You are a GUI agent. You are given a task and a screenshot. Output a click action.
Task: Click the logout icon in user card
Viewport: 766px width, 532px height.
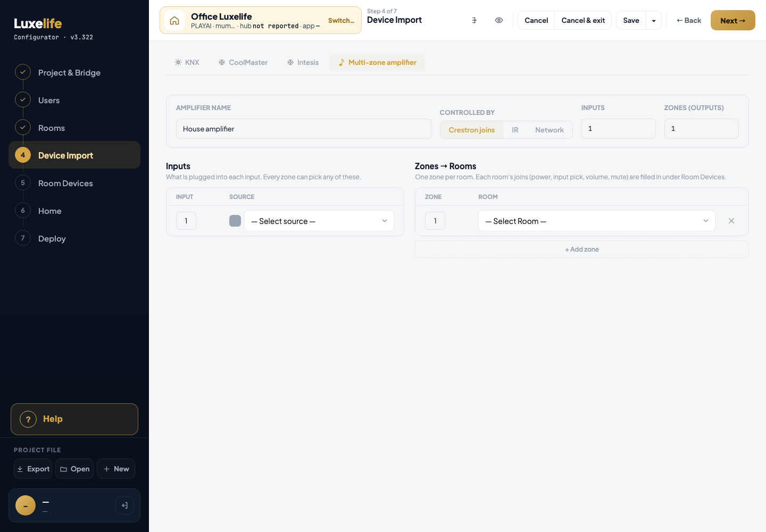(x=124, y=505)
